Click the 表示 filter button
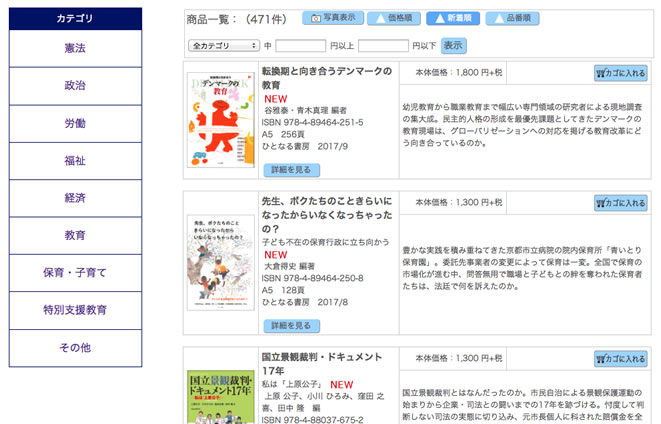The height and width of the screenshot is (424, 661). pyautogui.click(x=454, y=46)
